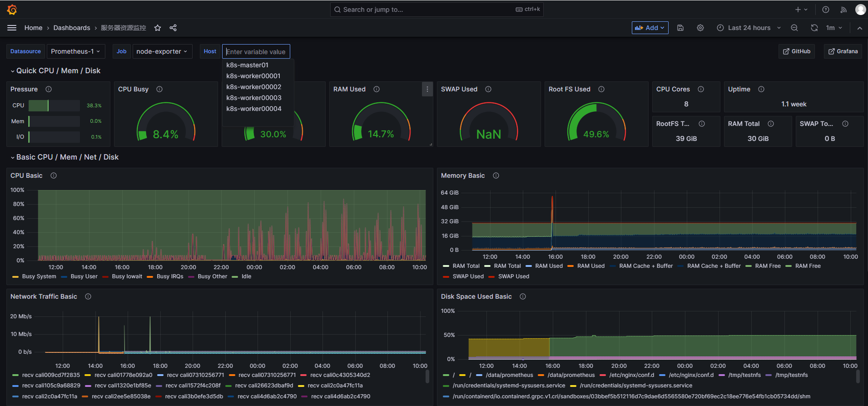Open the help question-mark menu

pyautogui.click(x=826, y=10)
